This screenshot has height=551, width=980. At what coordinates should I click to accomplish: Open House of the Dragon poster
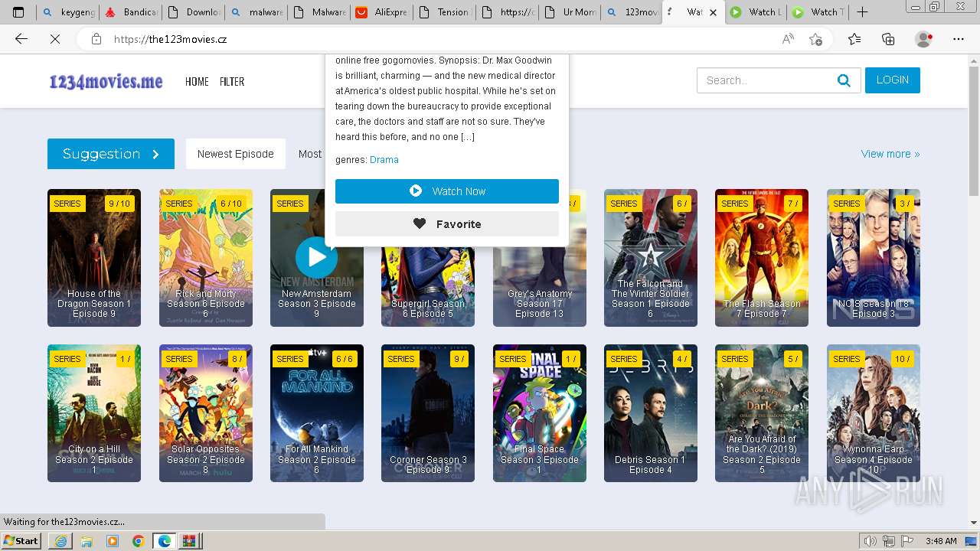coord(94,258)
